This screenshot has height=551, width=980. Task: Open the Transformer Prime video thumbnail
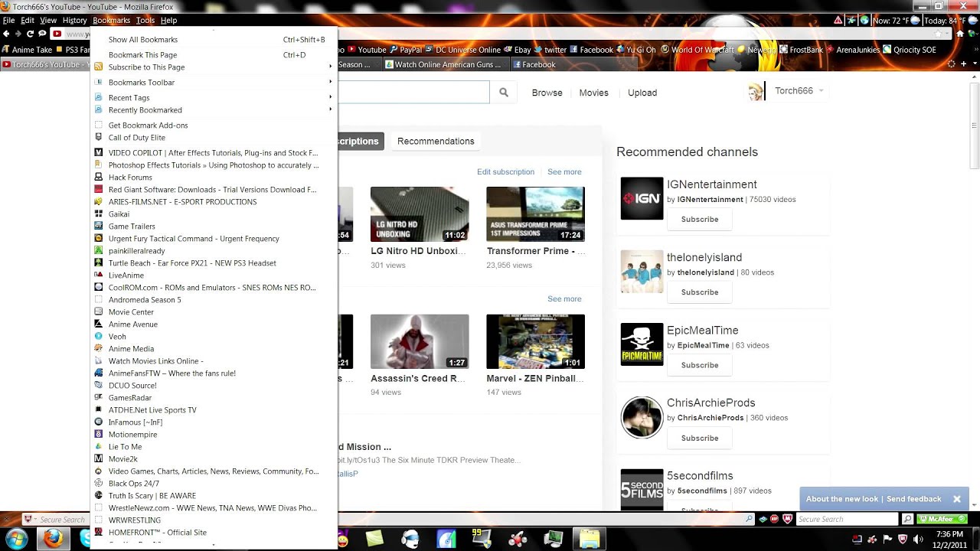(535, 214)
